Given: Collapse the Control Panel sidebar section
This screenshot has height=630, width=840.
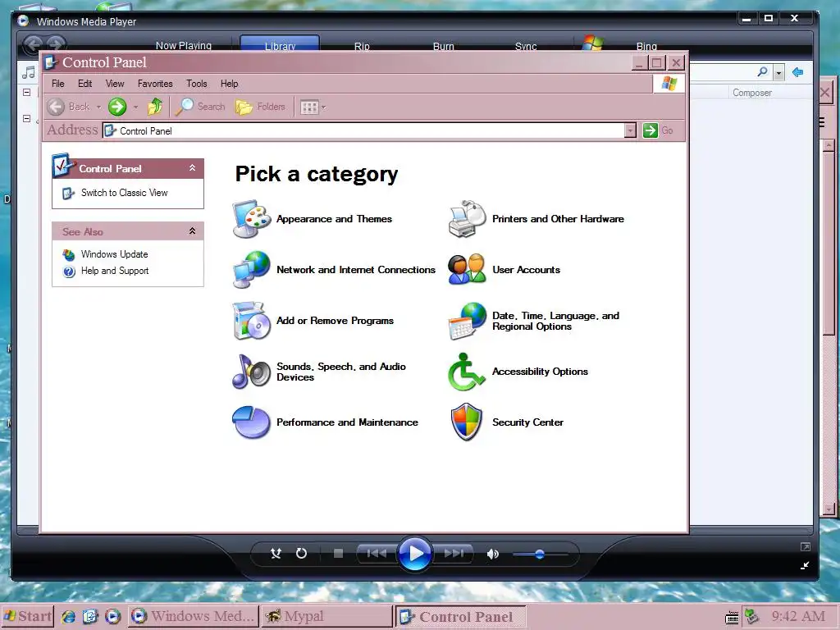Looking at the screenshot, I should tap(192, 168).
